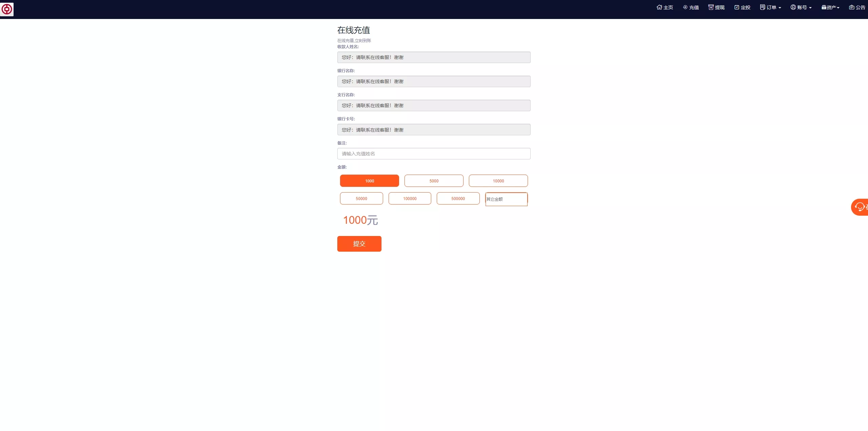
Task: Click the bank logo in top-left corner
Action: [7, 9]
